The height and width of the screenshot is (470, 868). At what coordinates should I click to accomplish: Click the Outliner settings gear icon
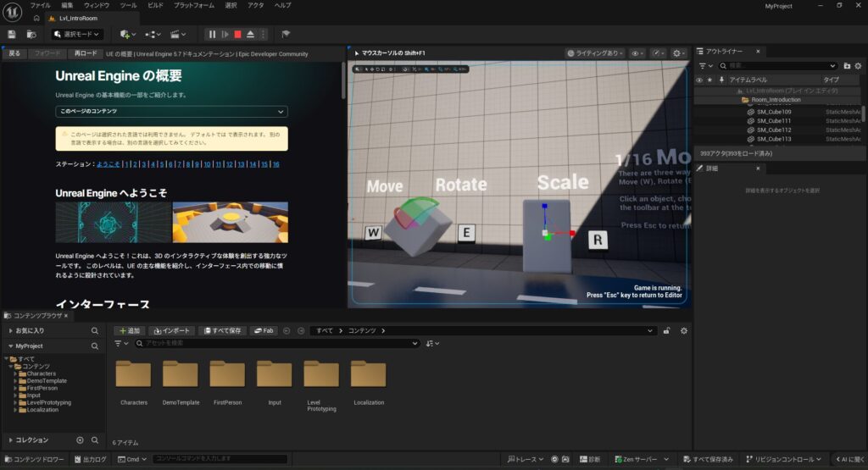pyautogui.click(x=859, y=65)
